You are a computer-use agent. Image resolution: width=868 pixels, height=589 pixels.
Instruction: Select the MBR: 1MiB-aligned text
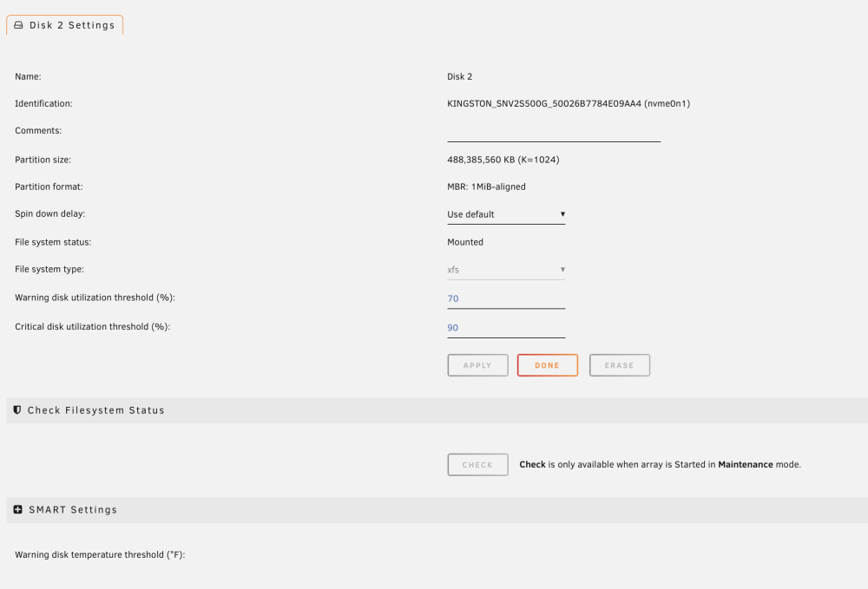point(487,187)
